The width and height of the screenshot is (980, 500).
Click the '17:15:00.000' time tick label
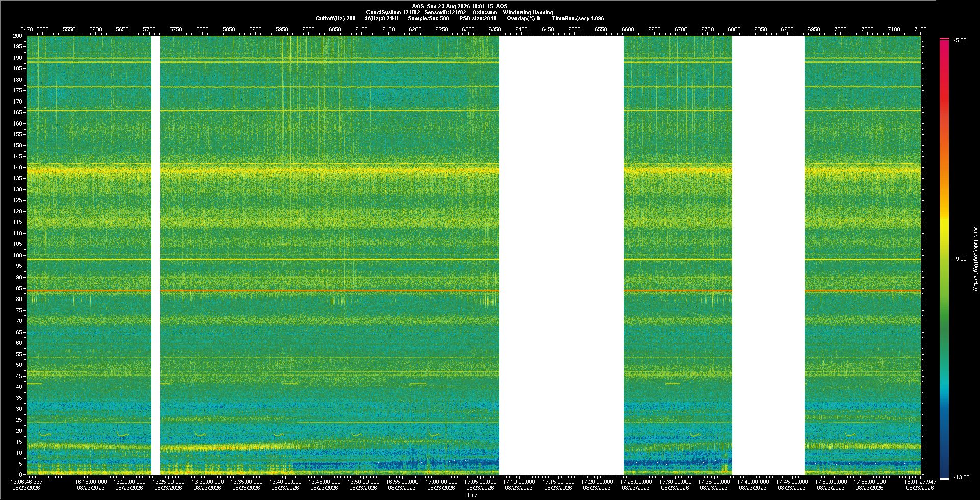pyautogui.click(x=558, y=481)
